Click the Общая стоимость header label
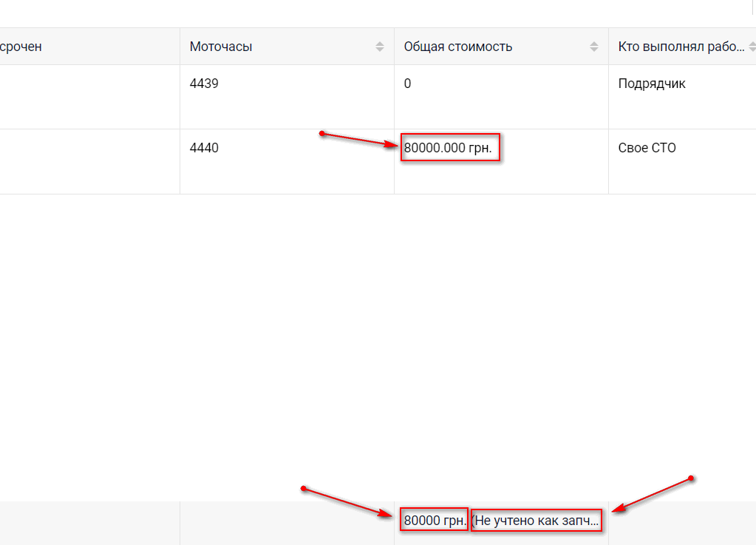This screenshot has width=756, height=545. pos(457,47)
